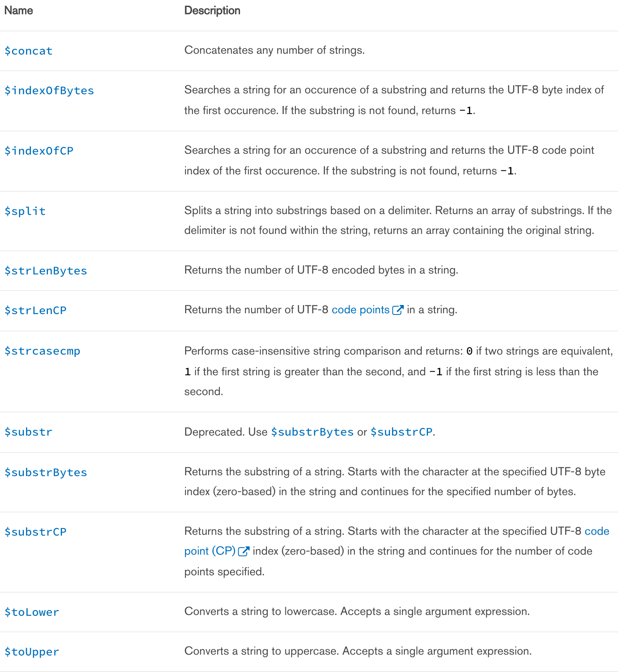The width and height of the screenshot is (618, 672).
Task: Click $substrBytes in the Deprecated description
Action: coord(312,432)
